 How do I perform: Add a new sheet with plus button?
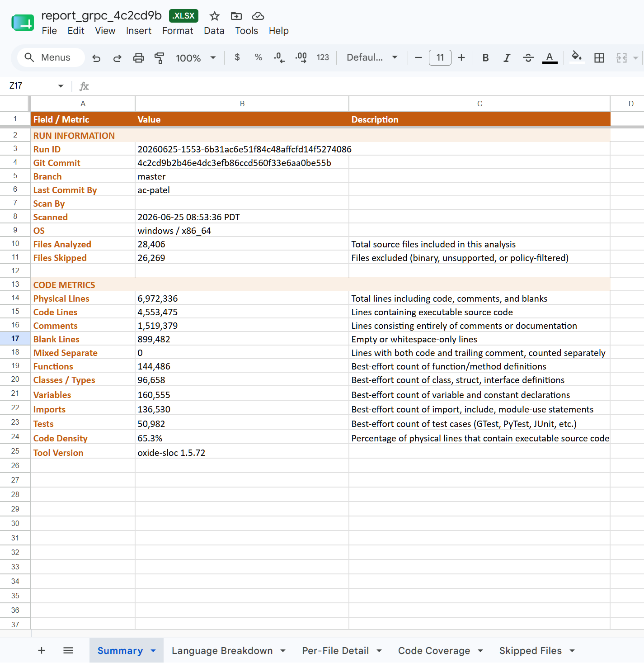tap(42, 650)
